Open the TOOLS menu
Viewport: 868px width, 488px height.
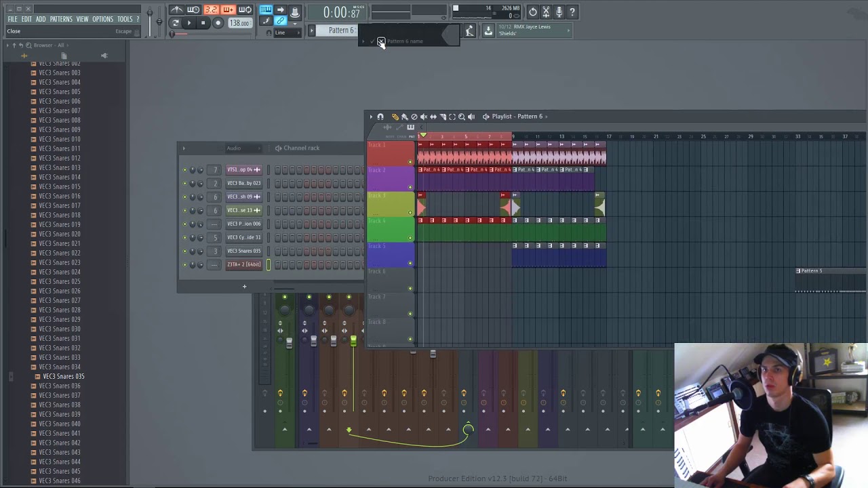click(x=125, y=19)
